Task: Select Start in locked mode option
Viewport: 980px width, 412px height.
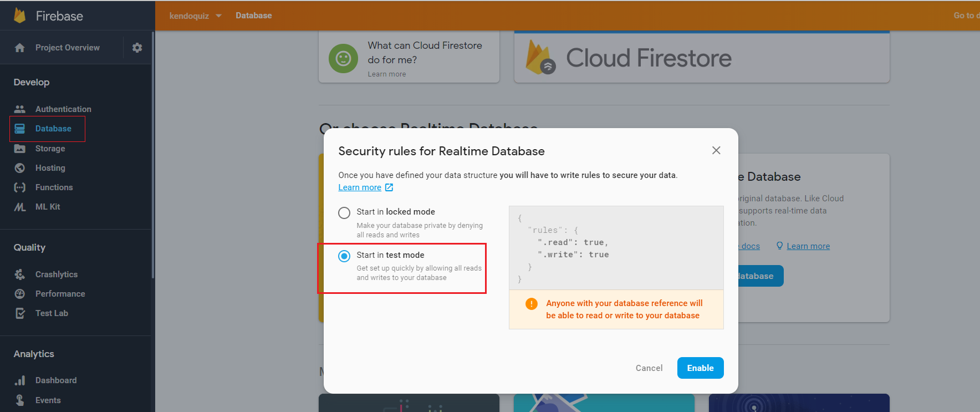Action: tap(344, 213)
